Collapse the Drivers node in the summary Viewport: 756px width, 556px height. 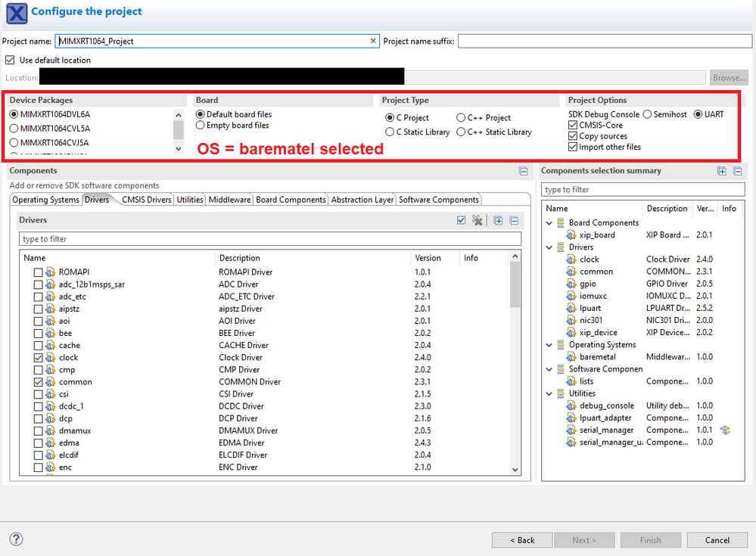[x=549, y=247]
